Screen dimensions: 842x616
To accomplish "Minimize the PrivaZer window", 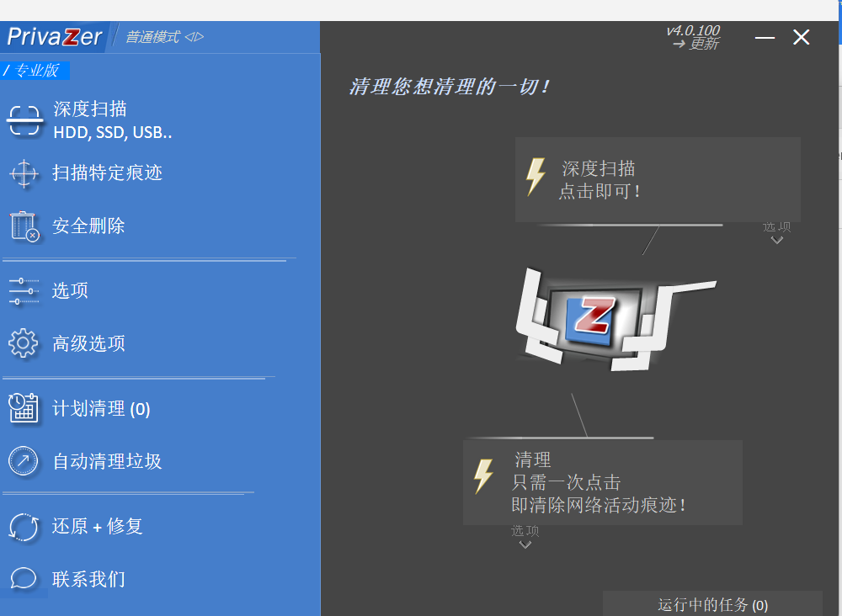I will click(765, 38).
